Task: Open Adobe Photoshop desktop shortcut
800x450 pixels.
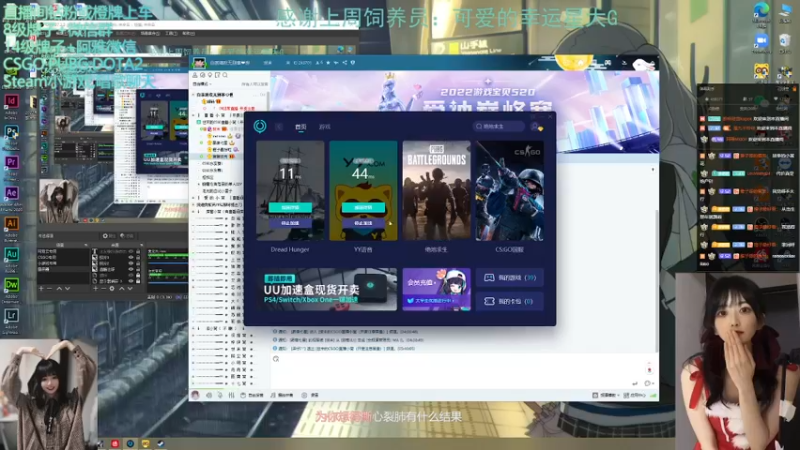Action: tap(11, 132)
